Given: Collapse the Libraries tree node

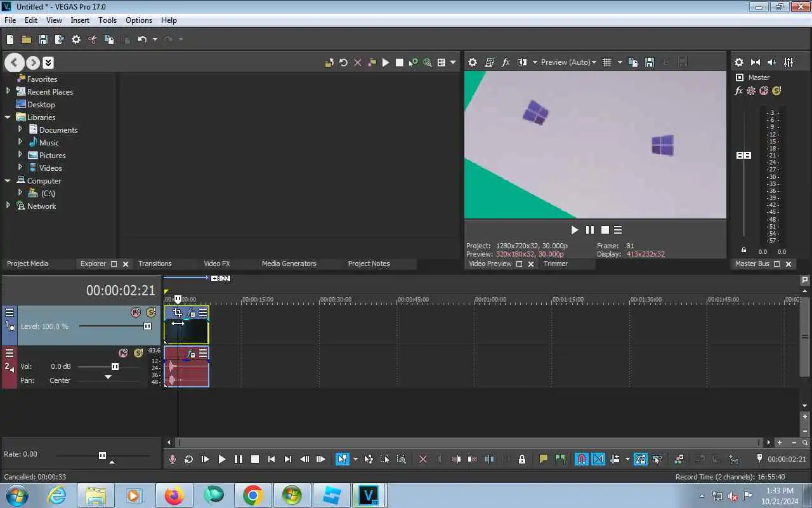Looking at the screenshot, I should (8, 117).
